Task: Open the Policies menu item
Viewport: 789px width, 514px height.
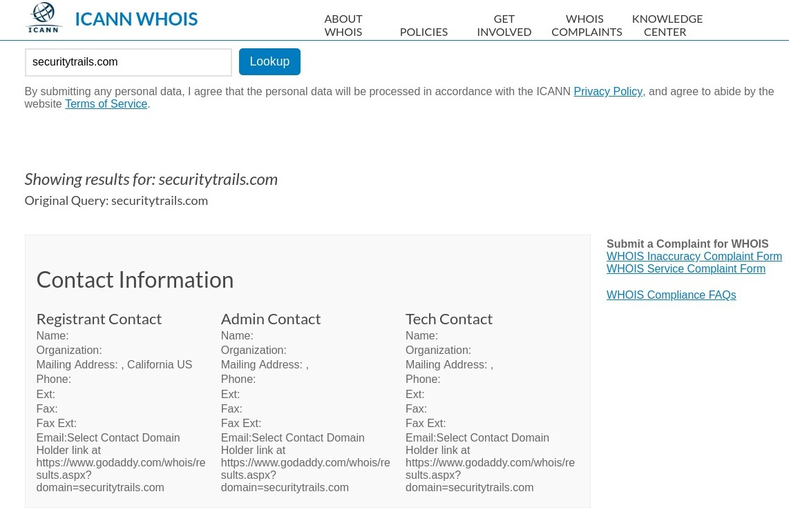Action: tap(424, 32)
